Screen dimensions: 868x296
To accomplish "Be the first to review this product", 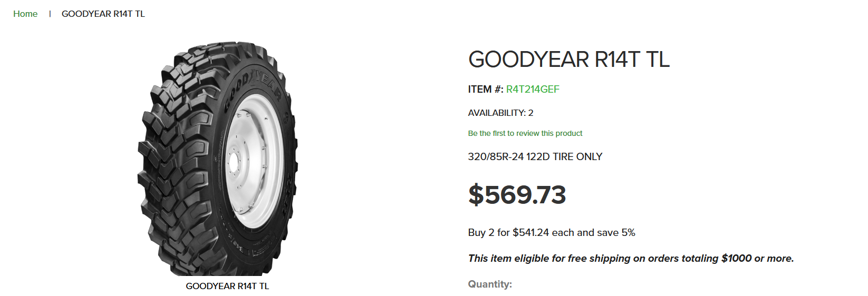I will 525,133.
